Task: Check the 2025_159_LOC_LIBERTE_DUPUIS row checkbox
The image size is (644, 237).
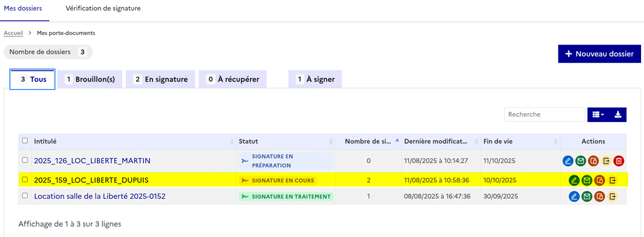Action: [25, 180]
